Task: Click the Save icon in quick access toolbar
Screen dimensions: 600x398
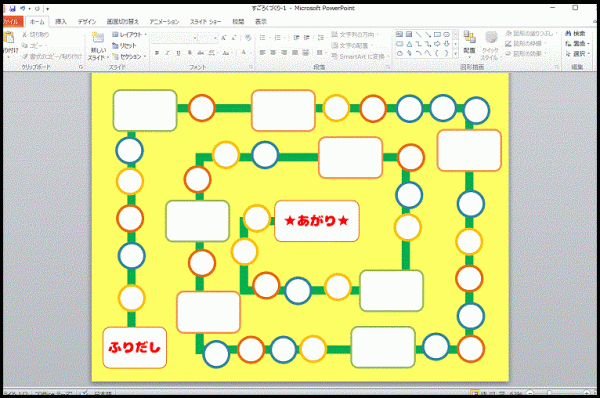Action: click(13, 8)
